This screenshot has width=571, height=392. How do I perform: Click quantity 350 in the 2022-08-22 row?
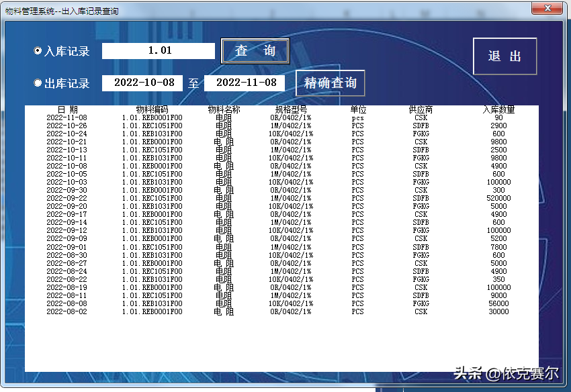coord(498,279)
